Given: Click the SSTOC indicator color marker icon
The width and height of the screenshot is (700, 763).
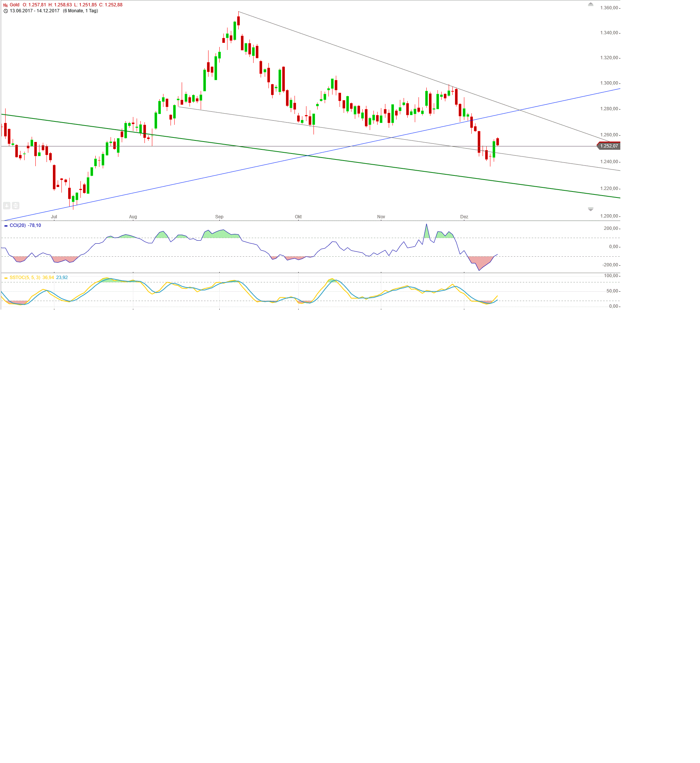Looking at the screenshot, I should 6,279.
